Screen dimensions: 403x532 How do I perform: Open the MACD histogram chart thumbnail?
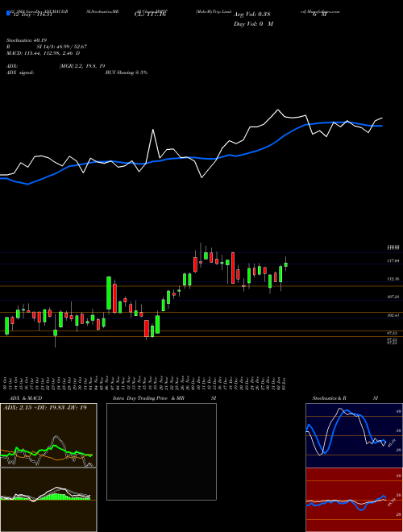(48, 500)
